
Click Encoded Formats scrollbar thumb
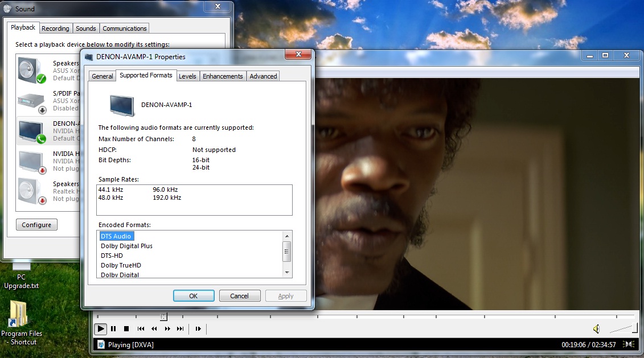pos(287,251)
